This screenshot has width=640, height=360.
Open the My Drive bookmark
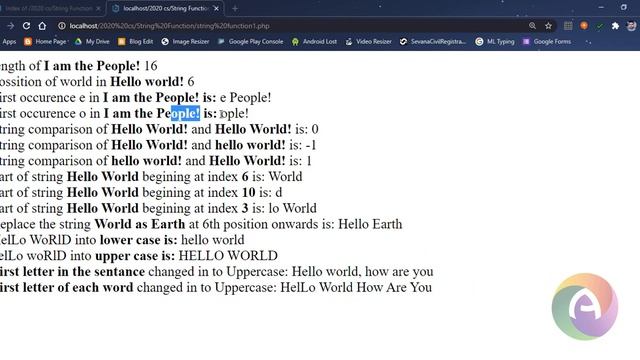pyautogui.click(x=92, y=42)
